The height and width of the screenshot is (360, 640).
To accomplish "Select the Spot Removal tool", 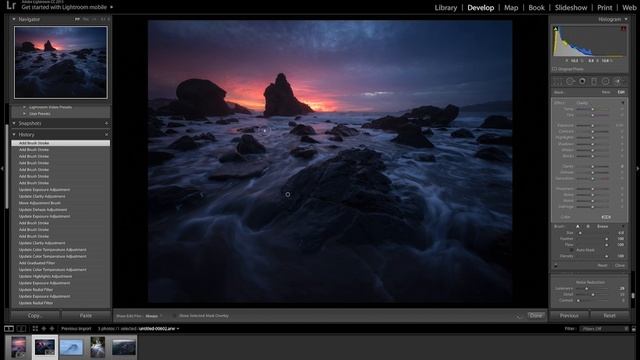I will [570, 82].
